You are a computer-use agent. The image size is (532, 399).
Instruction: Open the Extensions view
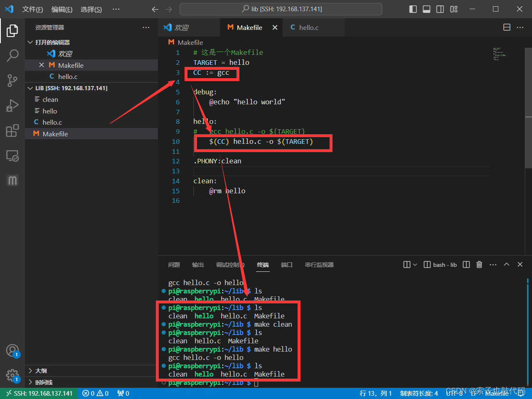[12, 131]
